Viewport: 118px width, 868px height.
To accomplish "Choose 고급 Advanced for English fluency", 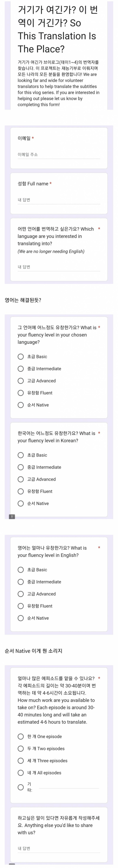I will point(21,594).
